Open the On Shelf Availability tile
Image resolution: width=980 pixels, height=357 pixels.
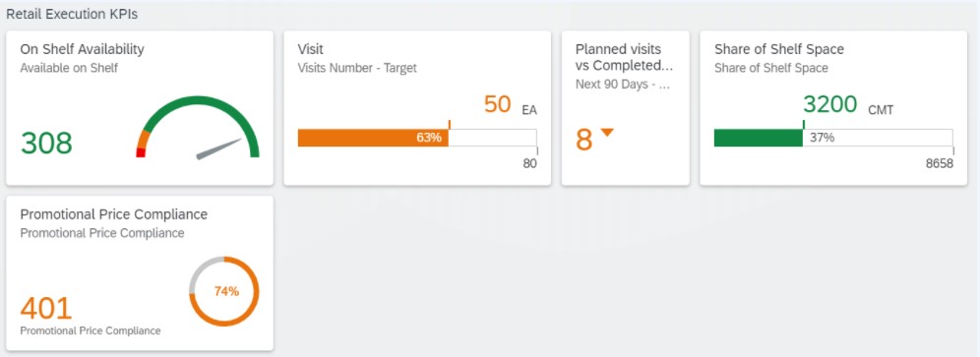click(x=140, y=108)
